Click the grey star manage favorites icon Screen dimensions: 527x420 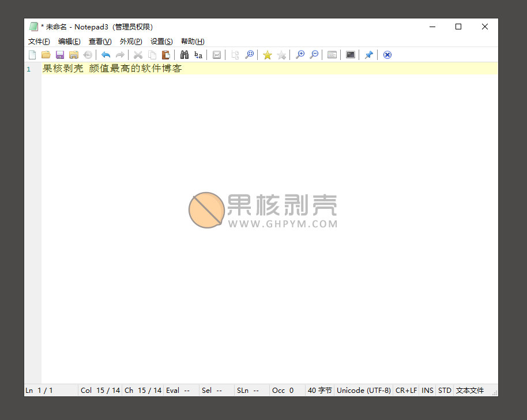[x=281, y=55]
